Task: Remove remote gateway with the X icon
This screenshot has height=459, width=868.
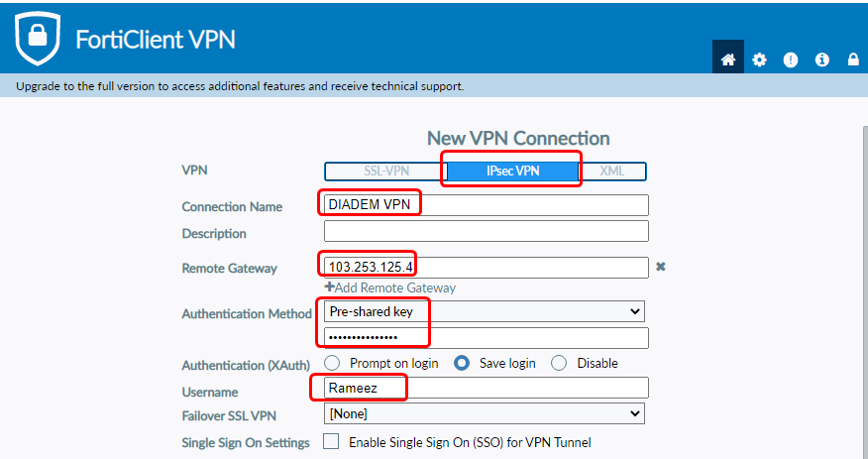Action: [x=661, y=267]
